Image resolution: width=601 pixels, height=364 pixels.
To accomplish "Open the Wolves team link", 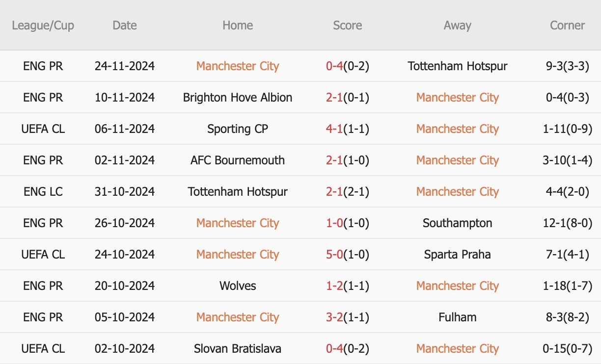I will 238,286.
